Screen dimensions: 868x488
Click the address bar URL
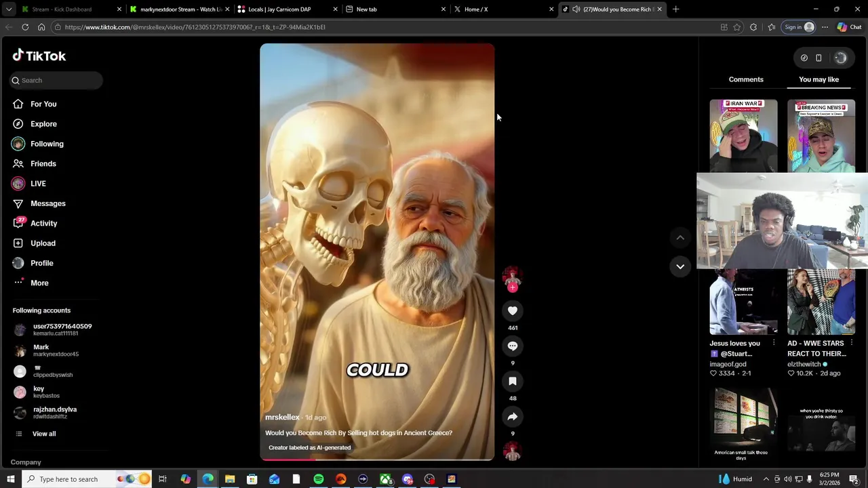195,27
